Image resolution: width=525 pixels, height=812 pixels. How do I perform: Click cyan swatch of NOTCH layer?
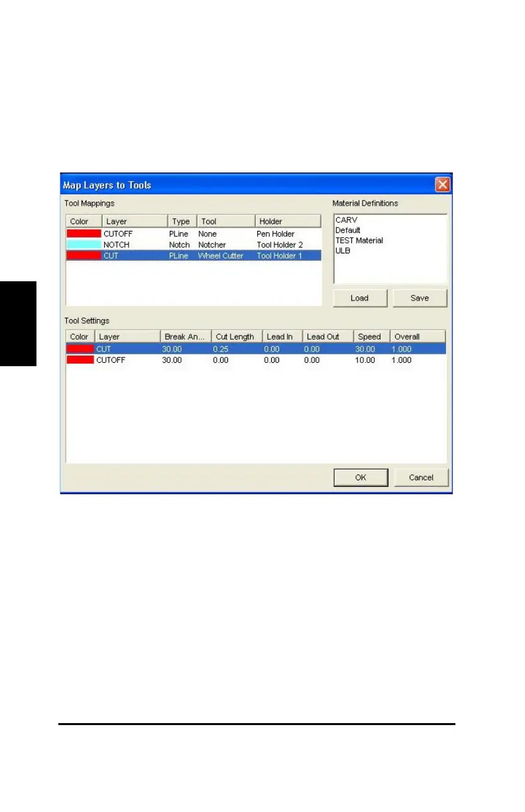(84, 245)
